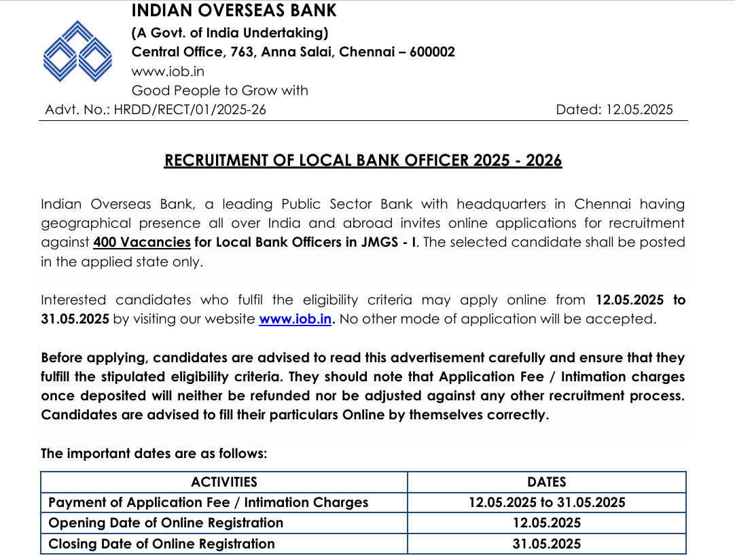Click the Advt. No. HRDD/RECT/01/2025-26 text

pos(155,109)
